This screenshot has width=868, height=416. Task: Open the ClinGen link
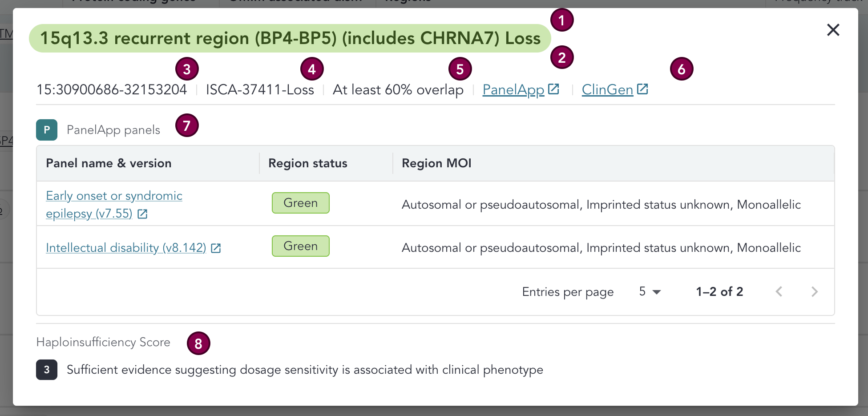click(x=607, y=89)
